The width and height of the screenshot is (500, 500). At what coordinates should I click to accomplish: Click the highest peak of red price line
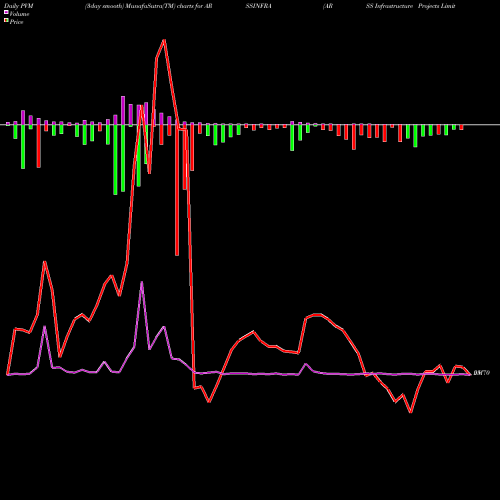click(x=164, y=41)
